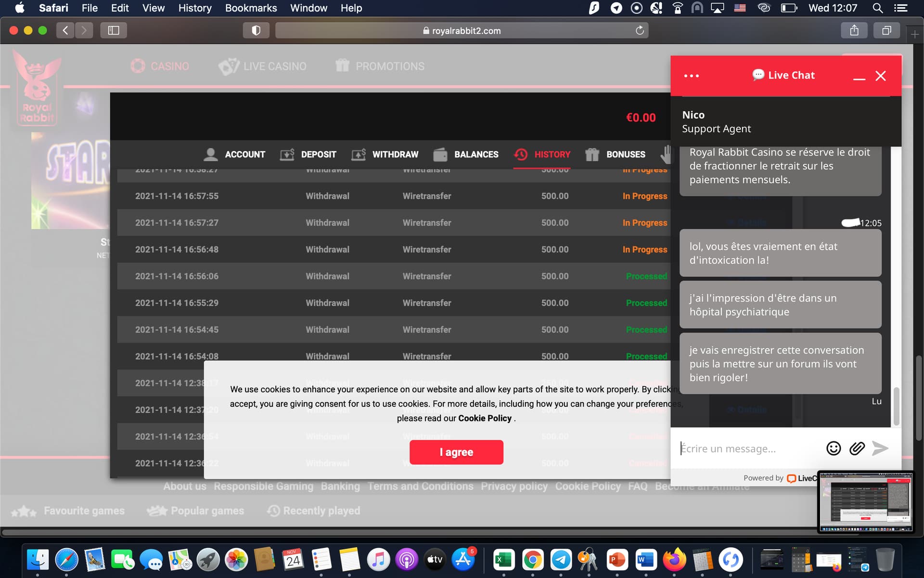Minimize the Live Chat widget
The width and height of the screenshot is (924, 578).
pos(859,77)
